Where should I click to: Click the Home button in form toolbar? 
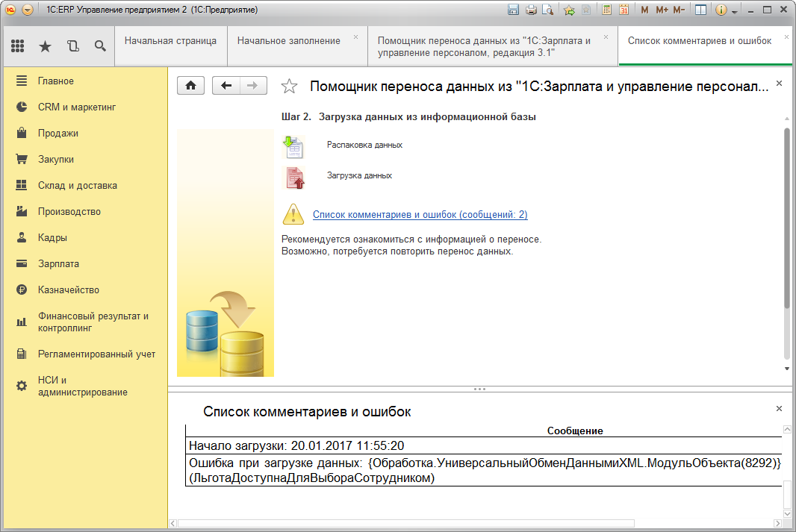190,86
